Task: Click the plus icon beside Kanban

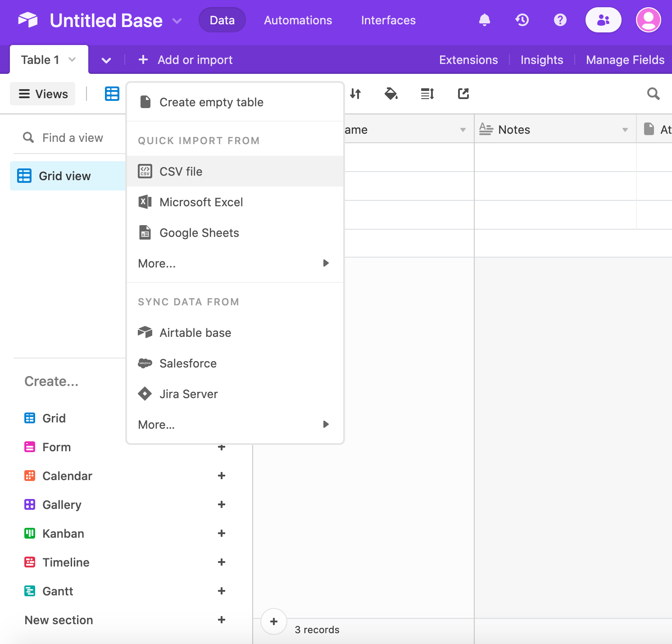Action: [222, 533]
